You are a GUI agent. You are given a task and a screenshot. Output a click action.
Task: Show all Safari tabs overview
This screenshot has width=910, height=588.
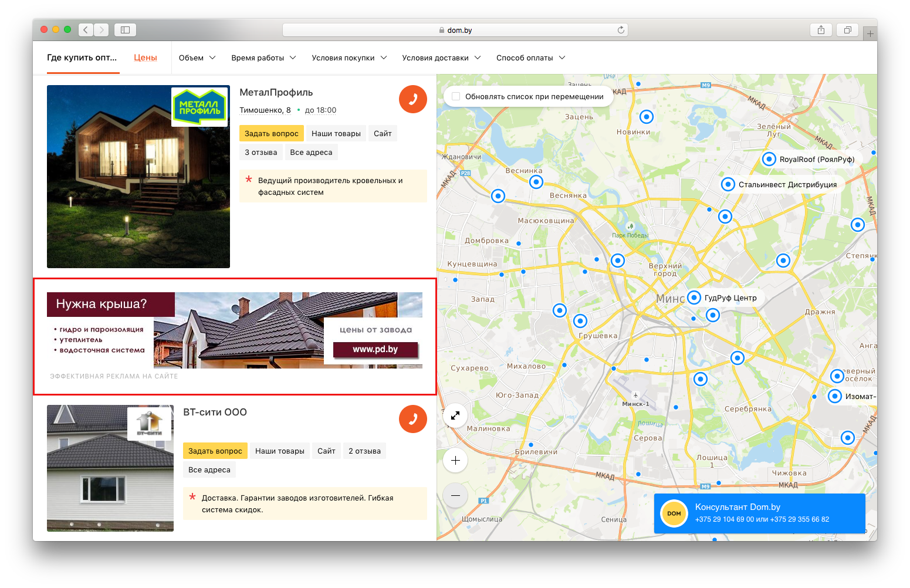click(x=847, y=30)
